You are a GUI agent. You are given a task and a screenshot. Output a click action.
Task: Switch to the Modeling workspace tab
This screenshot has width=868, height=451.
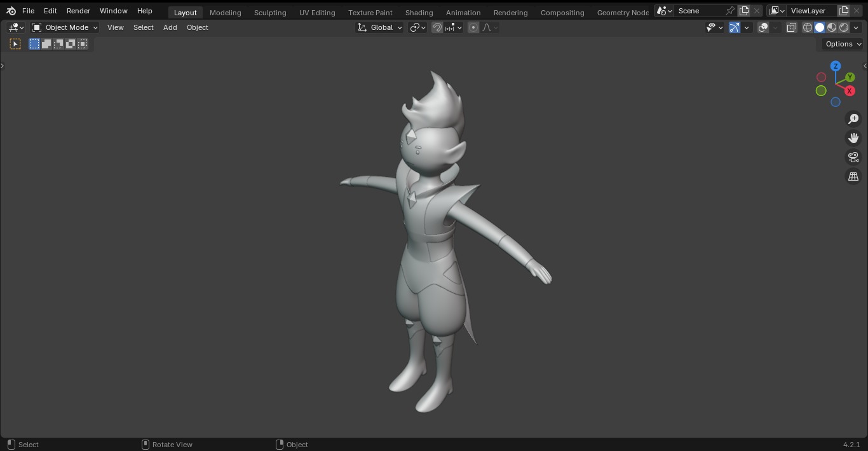point(225,12)
